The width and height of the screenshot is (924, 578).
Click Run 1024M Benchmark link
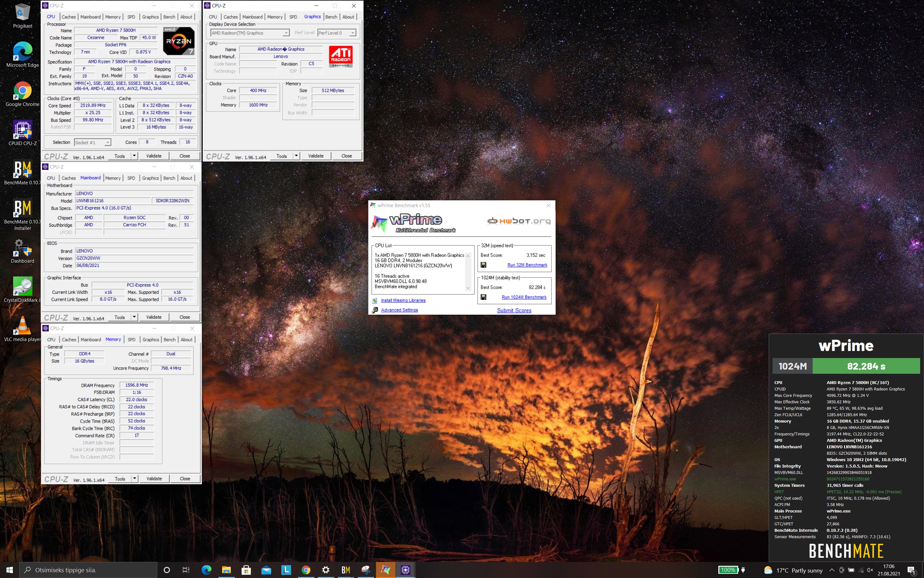524,297
